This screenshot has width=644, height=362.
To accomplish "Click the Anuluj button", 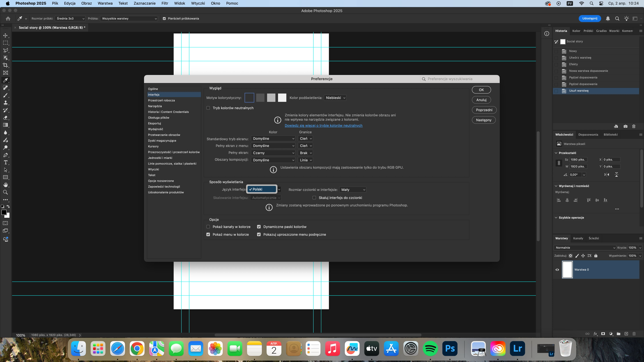I will (x=481, y=100).
